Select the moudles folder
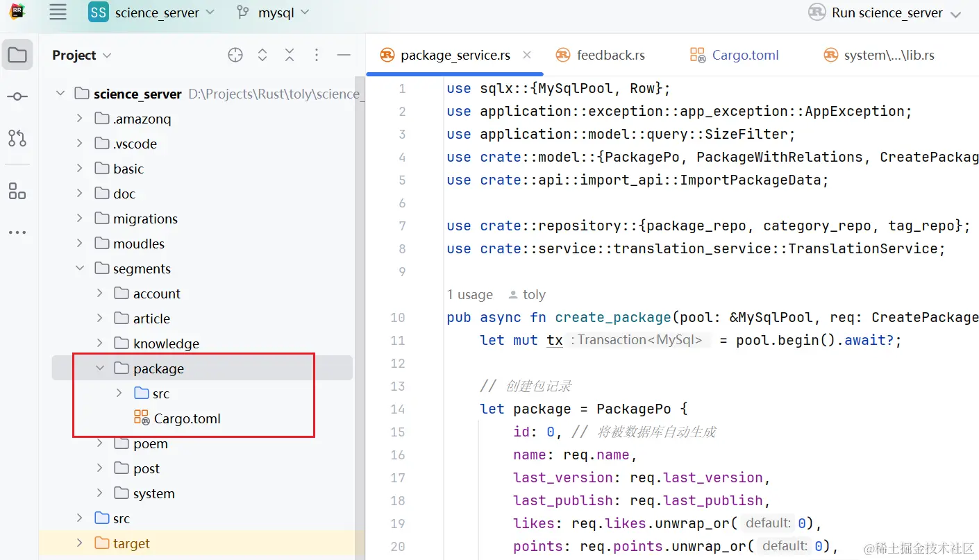 [x=139, y=244]
